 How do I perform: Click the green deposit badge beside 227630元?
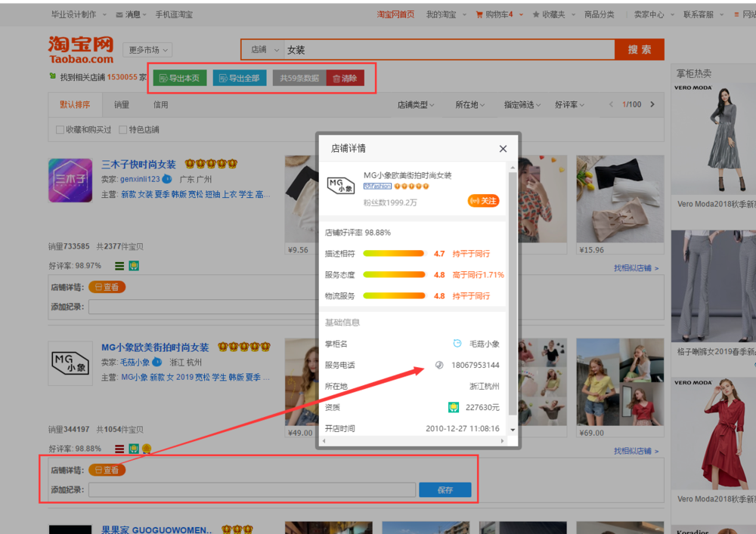pyautogui.click(x=453, y=407)
